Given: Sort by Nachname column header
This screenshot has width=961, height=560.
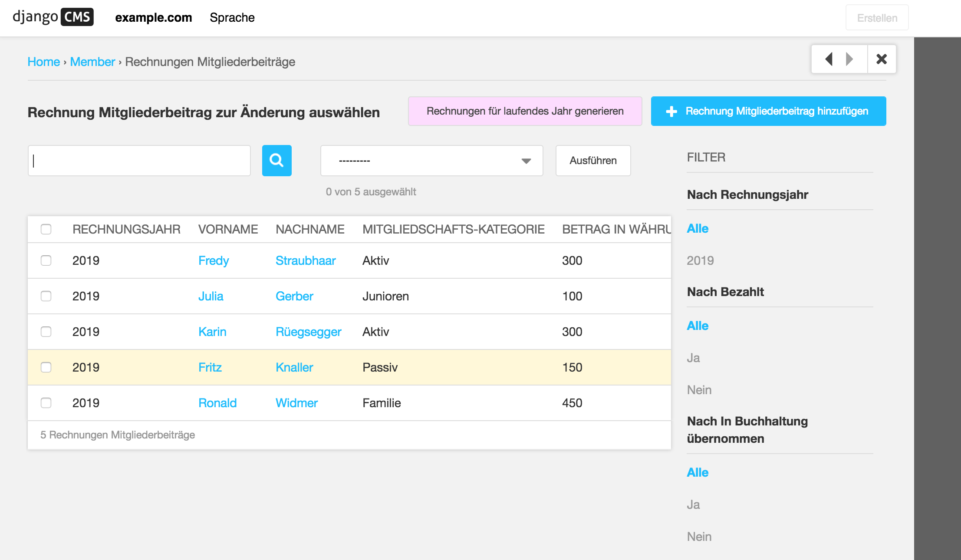Looking at the screenshot, I should pos(310,229).
